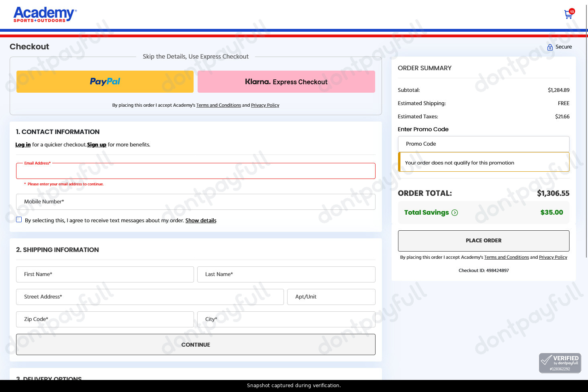Click the PLACE ORDER button

484,241
